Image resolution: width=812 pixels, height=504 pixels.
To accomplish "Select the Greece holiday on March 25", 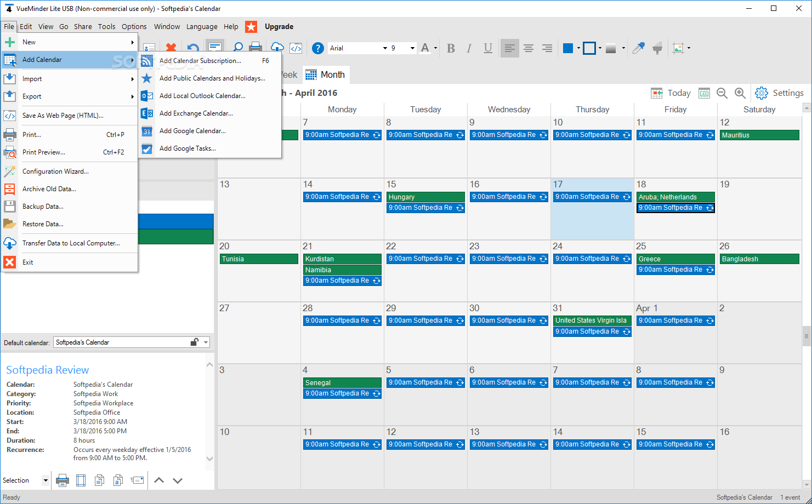I will pos(675,259).
